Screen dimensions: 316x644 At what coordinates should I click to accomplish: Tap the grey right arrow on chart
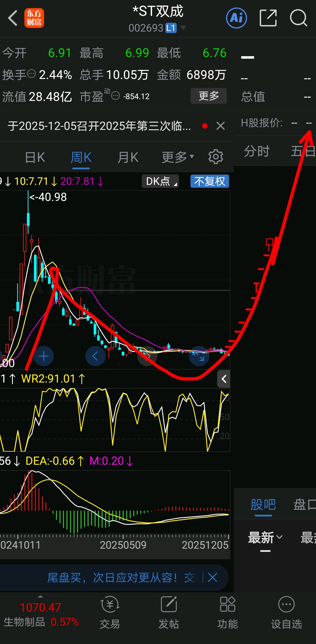[x=147, y=356]
